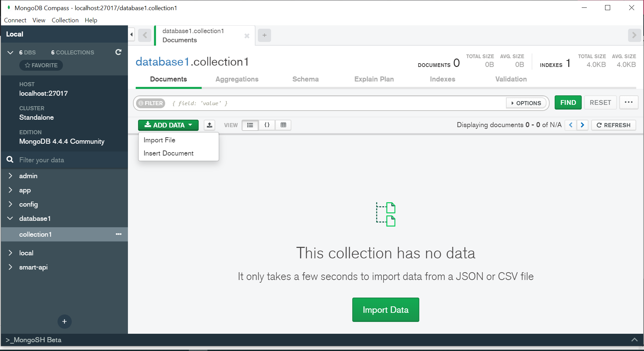Expand the MongoSH Beta shell panel

pos(635,340)
